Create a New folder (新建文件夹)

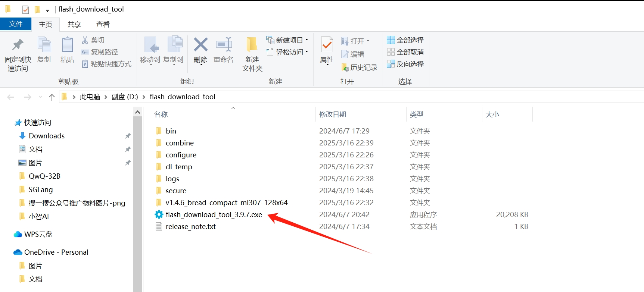point(252,54)
